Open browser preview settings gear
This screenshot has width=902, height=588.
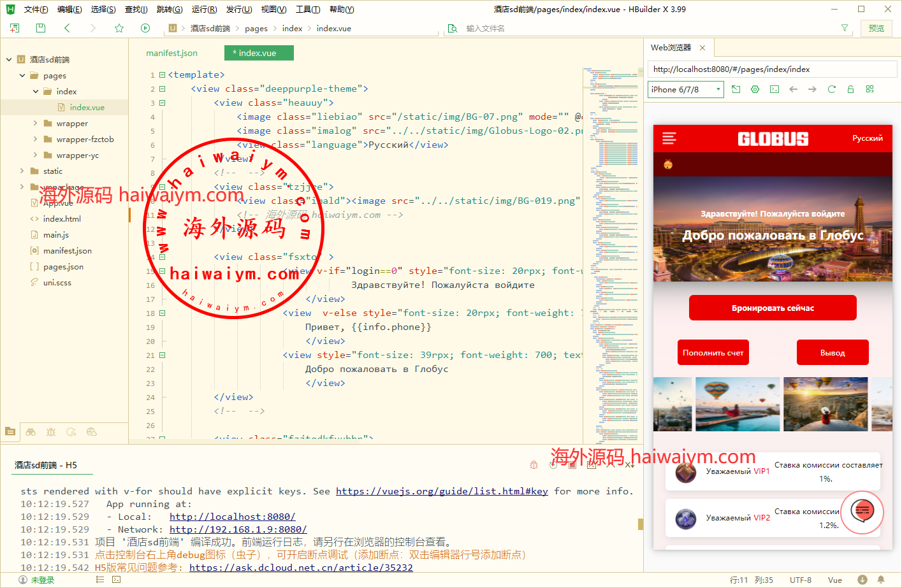(x=755, y=89)
